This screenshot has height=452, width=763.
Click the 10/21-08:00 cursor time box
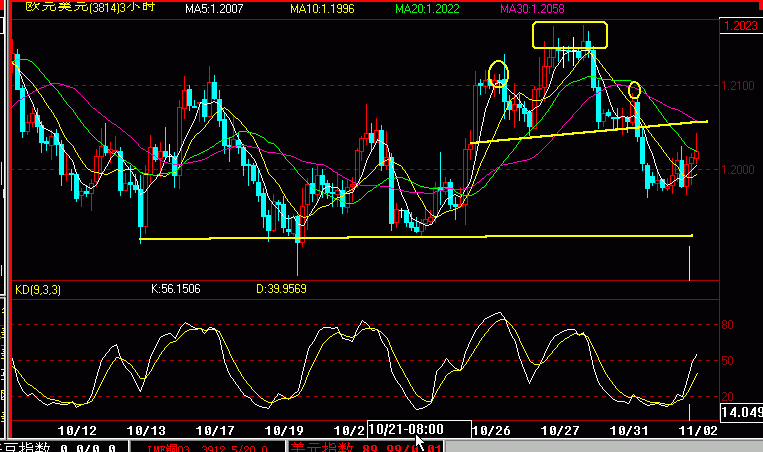click(419, 430)
